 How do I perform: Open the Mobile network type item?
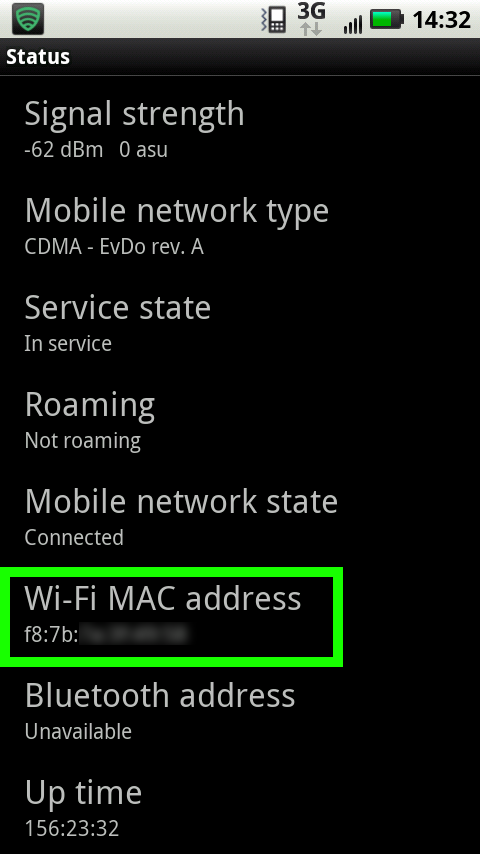[240, 225]
